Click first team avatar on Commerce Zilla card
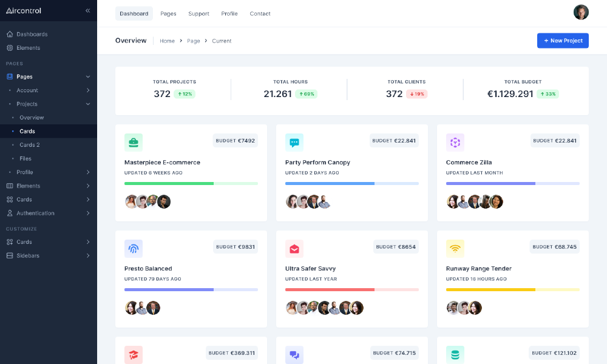Screen dimensions: 607x364 click(x=453, y=202)
